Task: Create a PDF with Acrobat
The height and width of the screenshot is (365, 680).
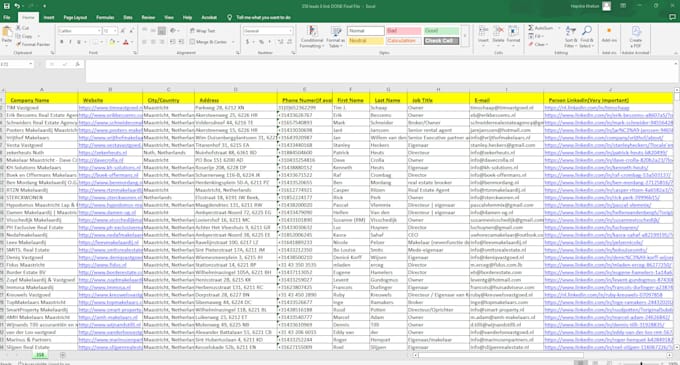Action: tap(636, 37)
